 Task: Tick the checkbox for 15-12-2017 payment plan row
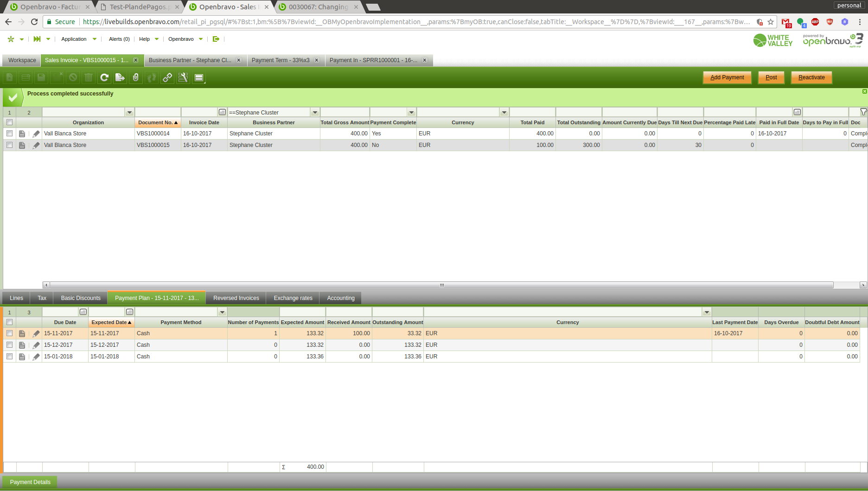(9, 345)
